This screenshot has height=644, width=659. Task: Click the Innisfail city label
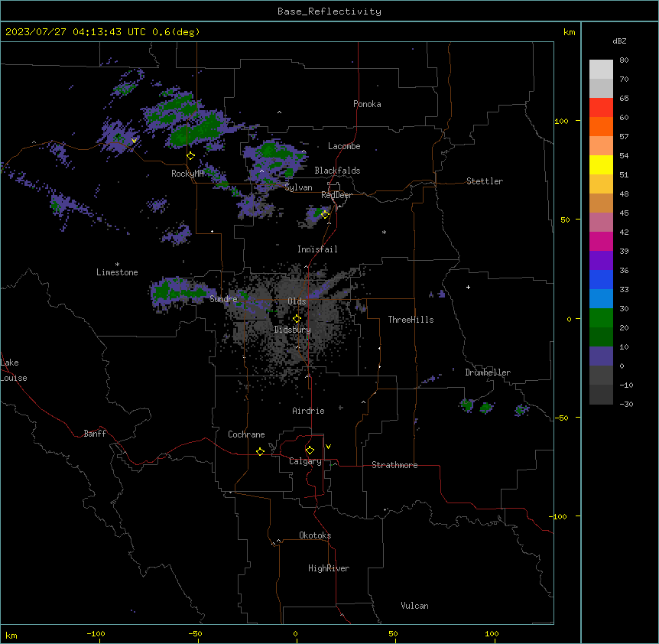click(x=317, y=249)
